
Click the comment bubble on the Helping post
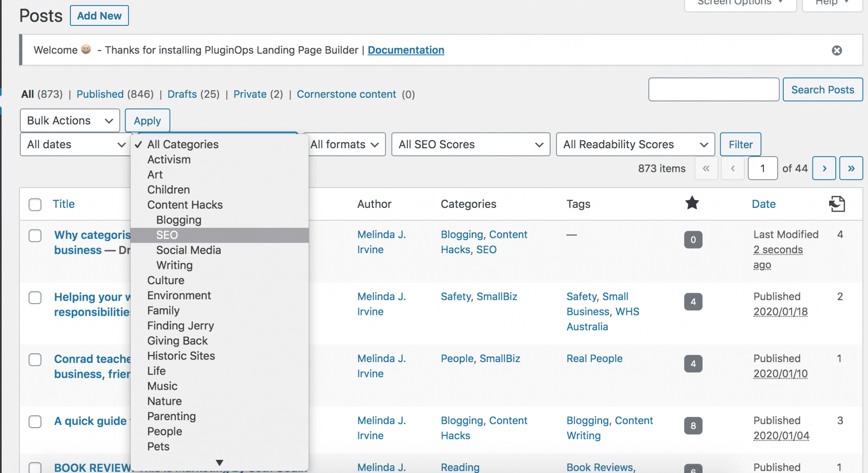click(x=693, y=302)
